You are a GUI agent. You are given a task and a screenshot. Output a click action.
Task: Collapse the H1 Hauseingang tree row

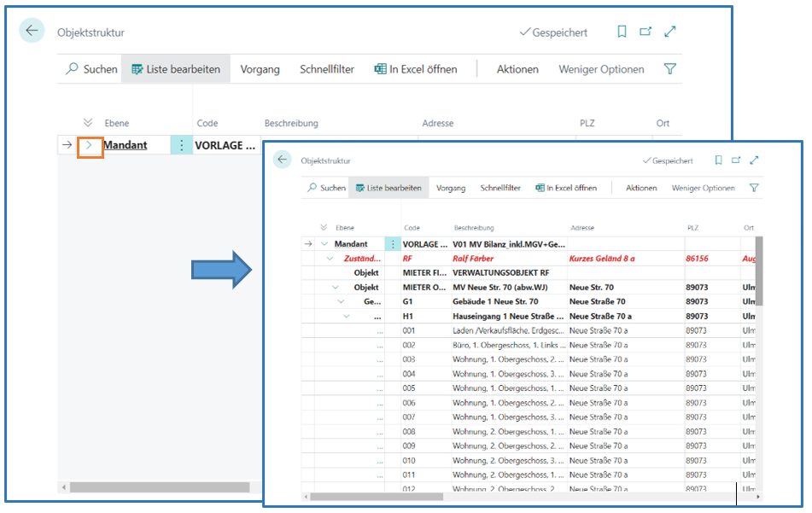click(347, 316)
